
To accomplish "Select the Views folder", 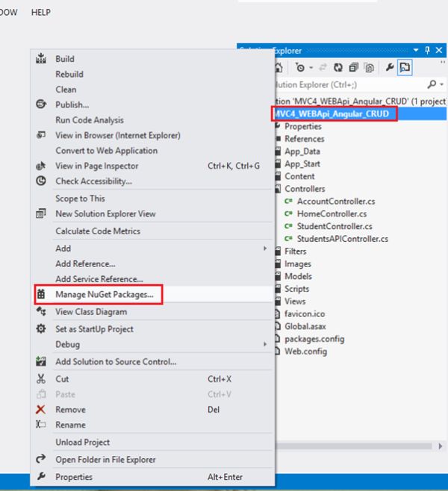I will [x=295, y=301].
